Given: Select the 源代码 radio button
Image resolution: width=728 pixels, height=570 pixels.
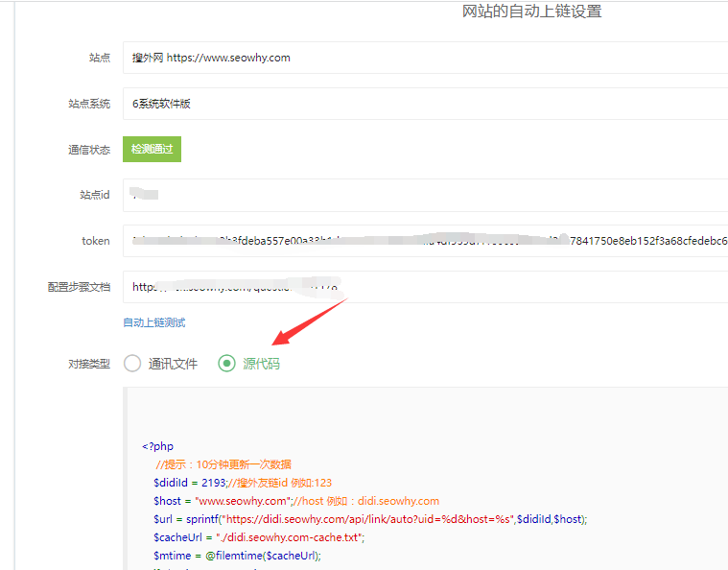Looking at the screenshot, I should [x=226, y=364].
